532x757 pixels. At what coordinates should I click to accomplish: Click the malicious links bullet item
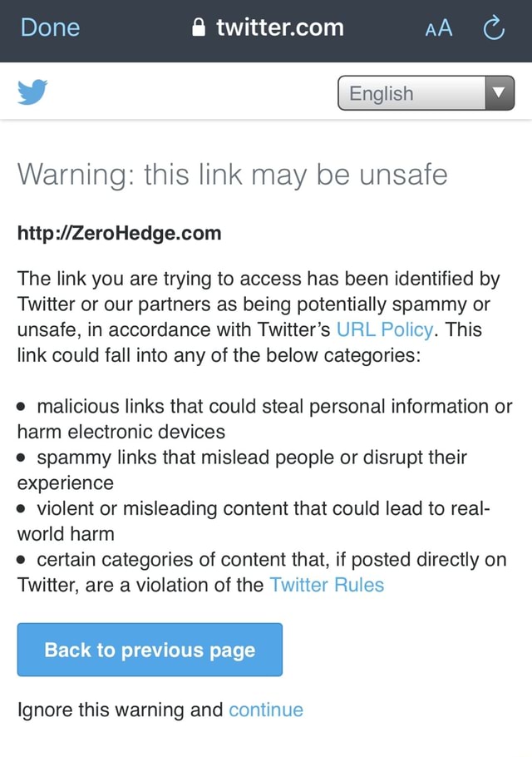pyautogui.click(x=264, y=418)
